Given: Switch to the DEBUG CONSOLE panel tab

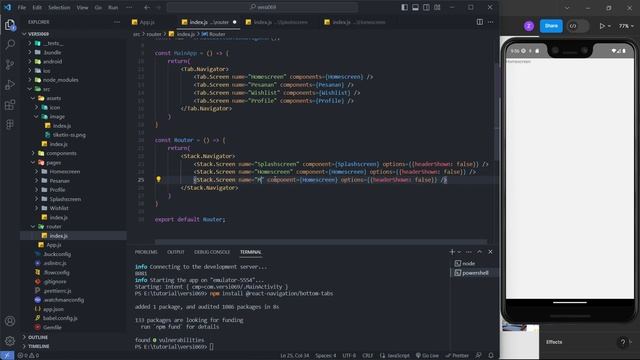Looking at the screenshot, I should coord(212,252).
